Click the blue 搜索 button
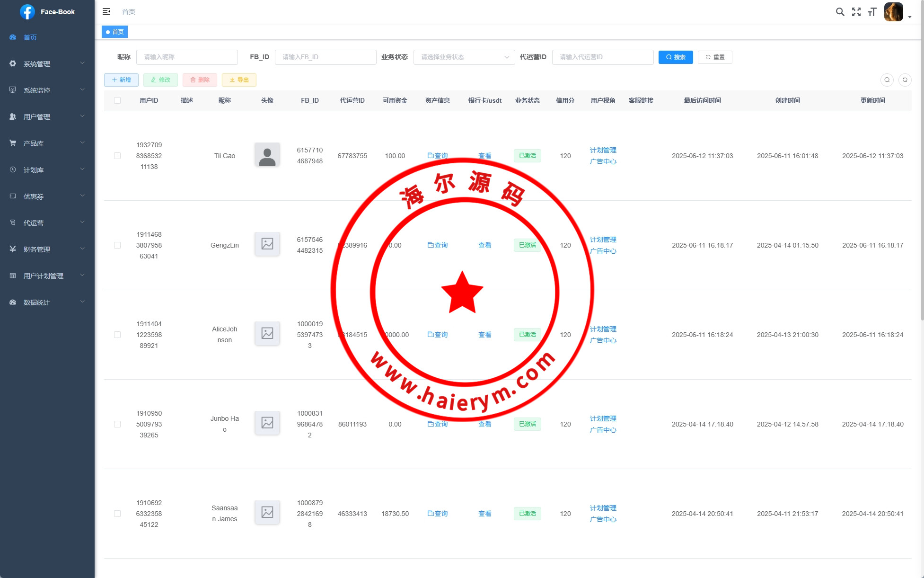The width and height of the screenshot is (924, 578). click(x=675, y=57)
